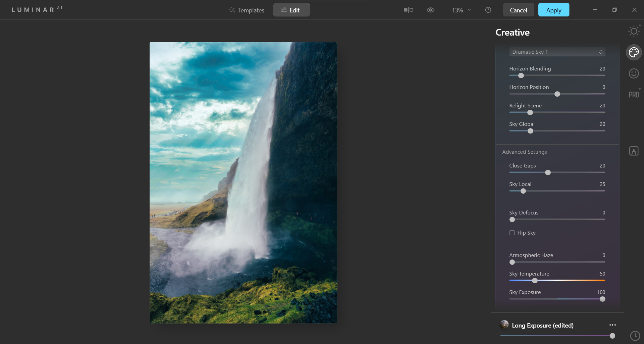Restore down the Luminar AI window
Screen dimensions: 644x344
coord(614,10)
